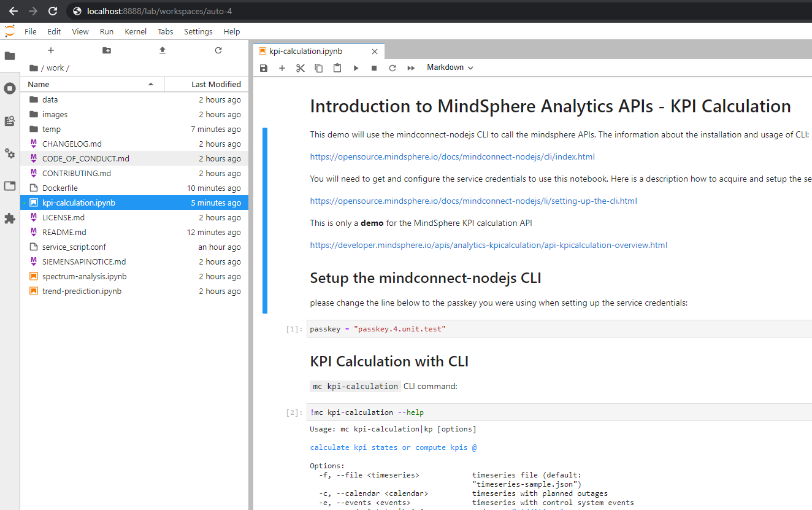812x510 pixels.
Task: Click the blue cell collapser bar
Action: coord(265,220)
